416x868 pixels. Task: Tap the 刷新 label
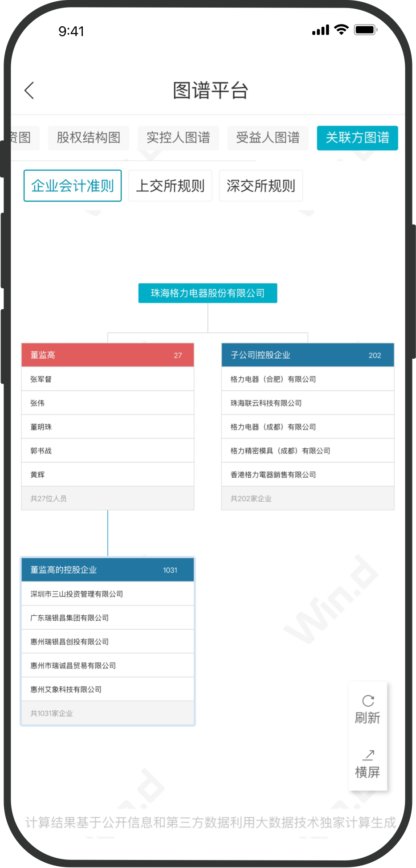click(x=367, y=718)
